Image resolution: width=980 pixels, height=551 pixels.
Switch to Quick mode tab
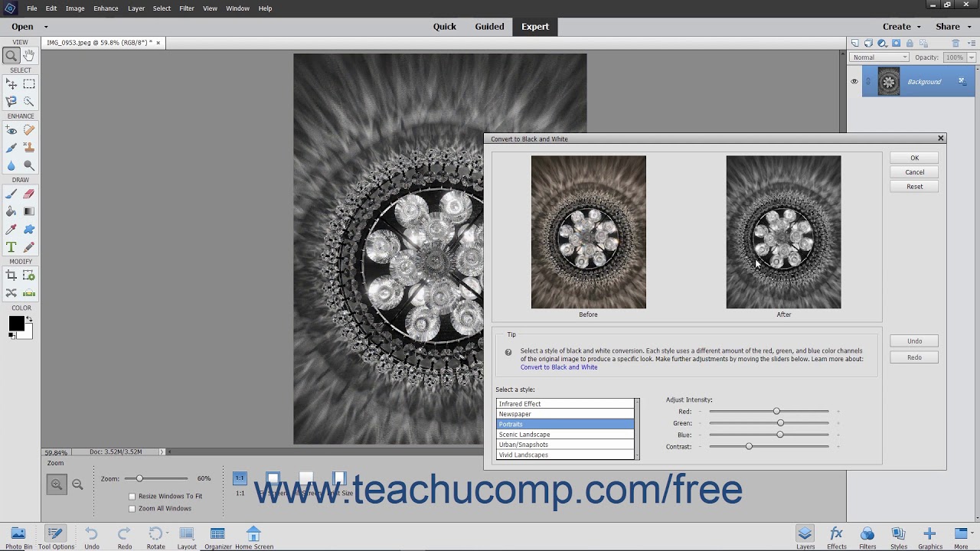click(444, 27)
